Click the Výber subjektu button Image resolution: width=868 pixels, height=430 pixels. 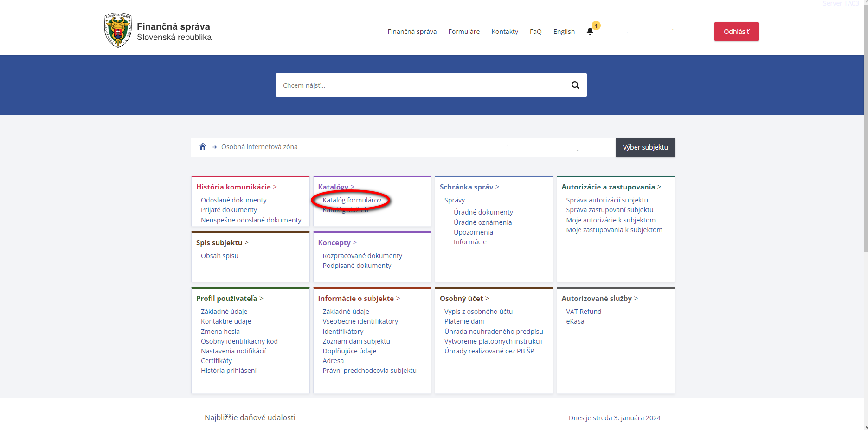tap(645, 147)
